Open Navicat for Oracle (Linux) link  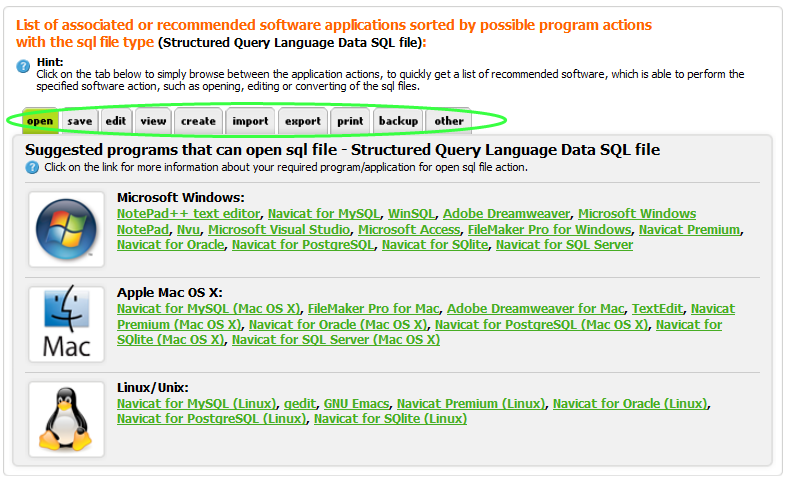click(x=630, y=404)
